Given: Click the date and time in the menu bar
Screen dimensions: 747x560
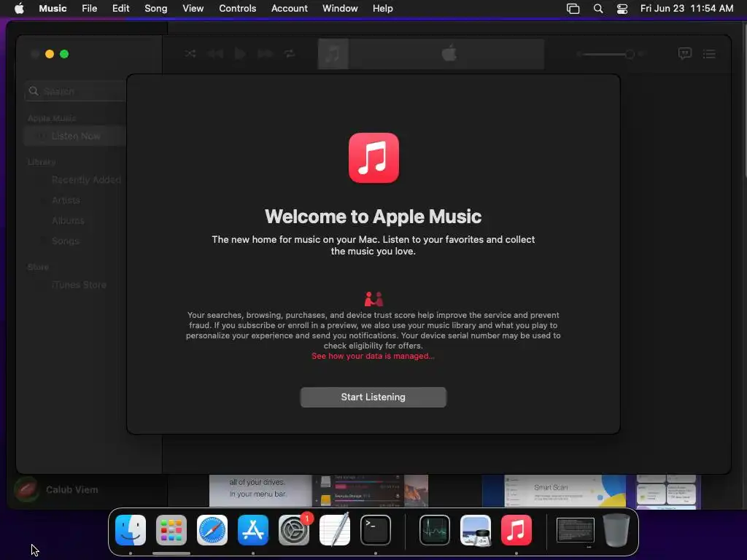Looking at the screenshot, I should coord(686,8).
